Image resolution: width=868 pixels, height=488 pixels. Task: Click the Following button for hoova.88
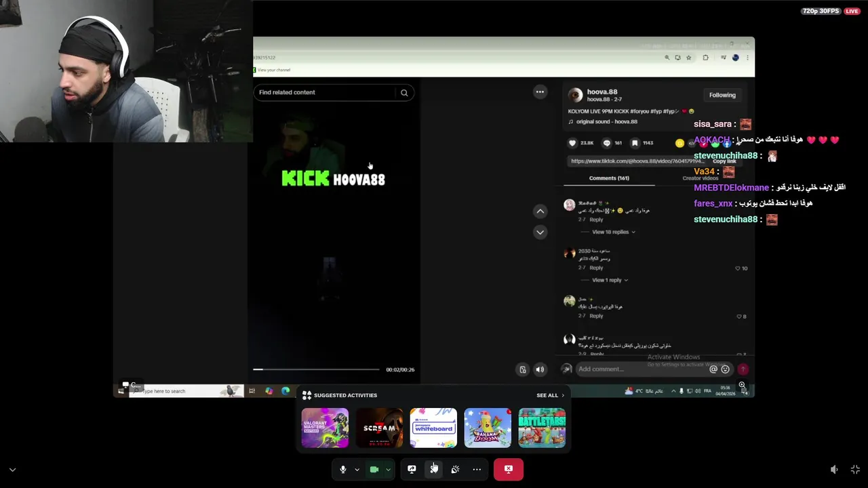tap(722, 95)
